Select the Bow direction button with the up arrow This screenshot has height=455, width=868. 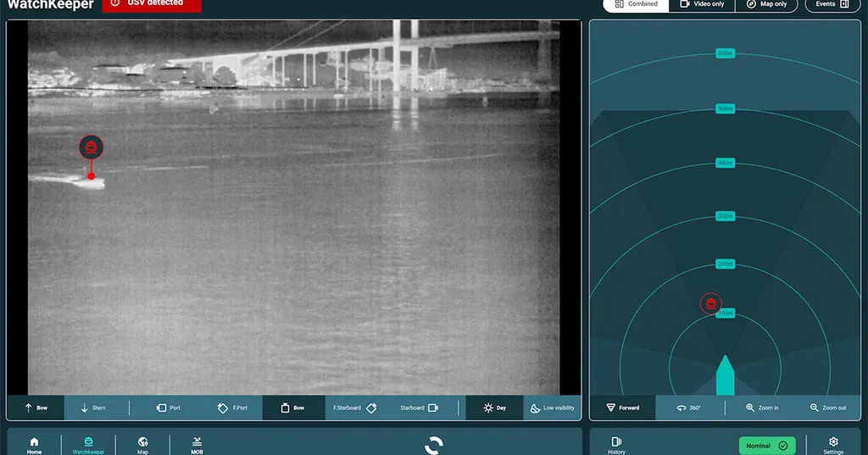36,408
